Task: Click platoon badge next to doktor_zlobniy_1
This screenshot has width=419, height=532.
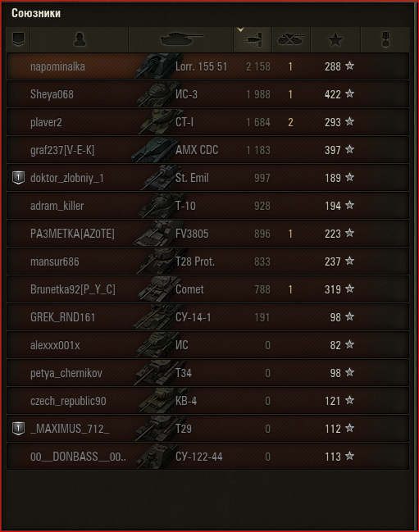Action: coord(18,178)
